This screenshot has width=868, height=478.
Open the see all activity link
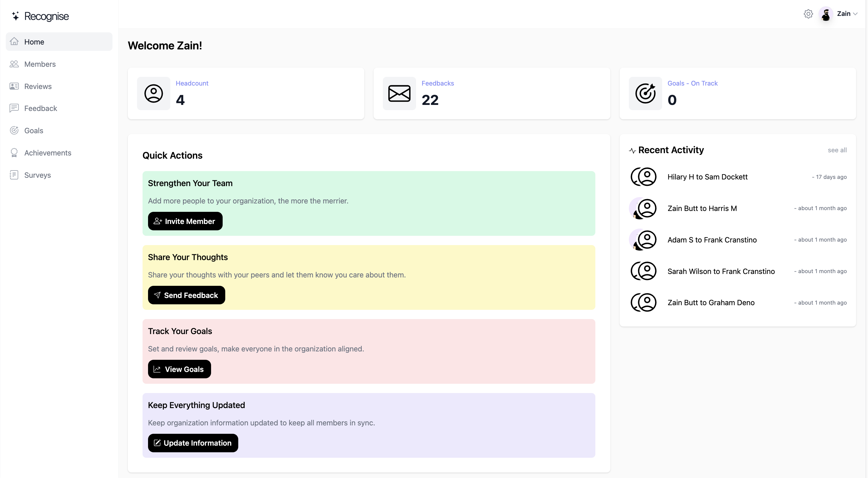point(837,150)
